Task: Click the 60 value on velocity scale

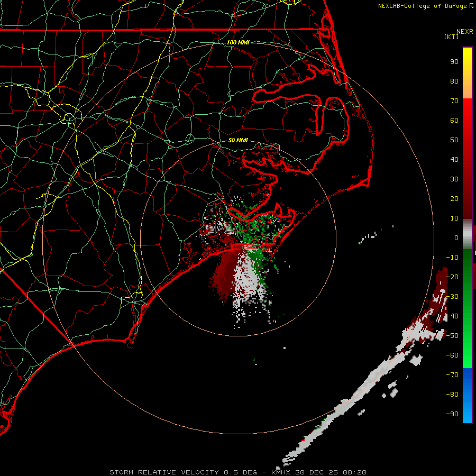Action: (x=454, y=121)
